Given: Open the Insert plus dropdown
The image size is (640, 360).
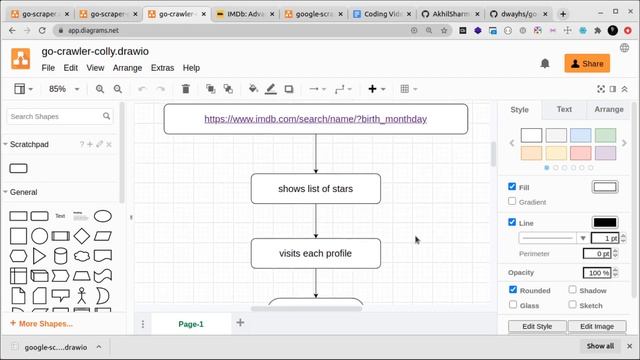Looking at the screenshot, I should coord(377,89).
